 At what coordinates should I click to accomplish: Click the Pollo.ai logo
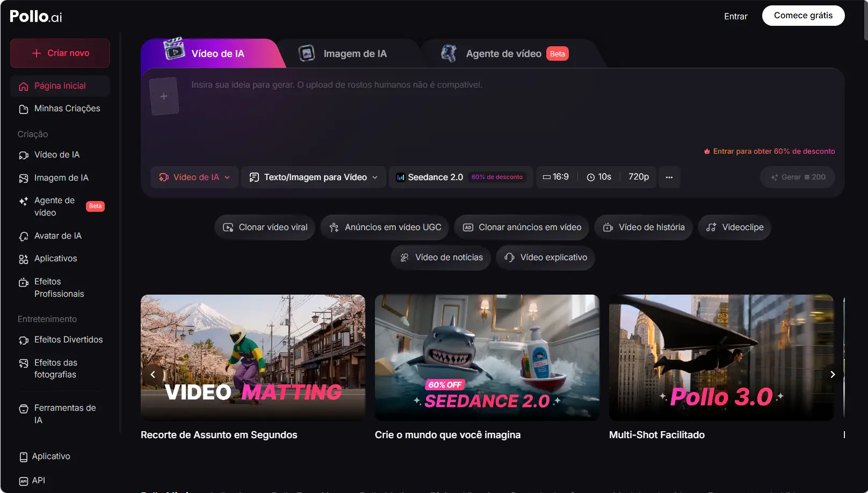(x=36, y=17)
